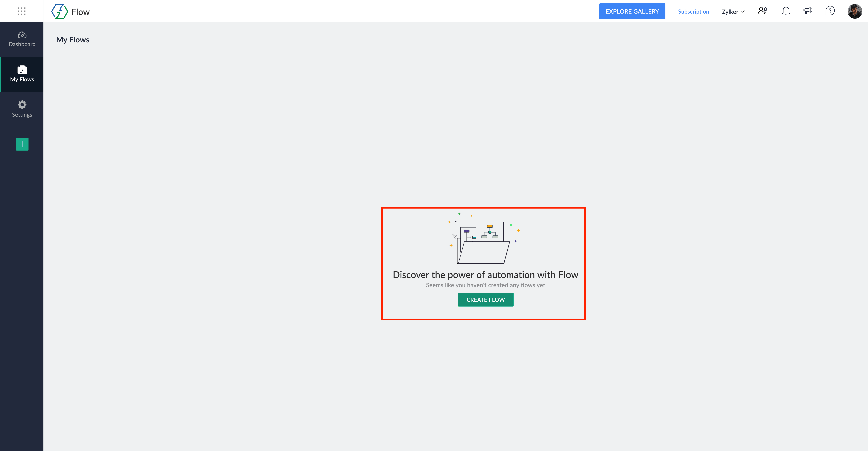
Task: Click the user profile avatar
Action: [855, 12]
